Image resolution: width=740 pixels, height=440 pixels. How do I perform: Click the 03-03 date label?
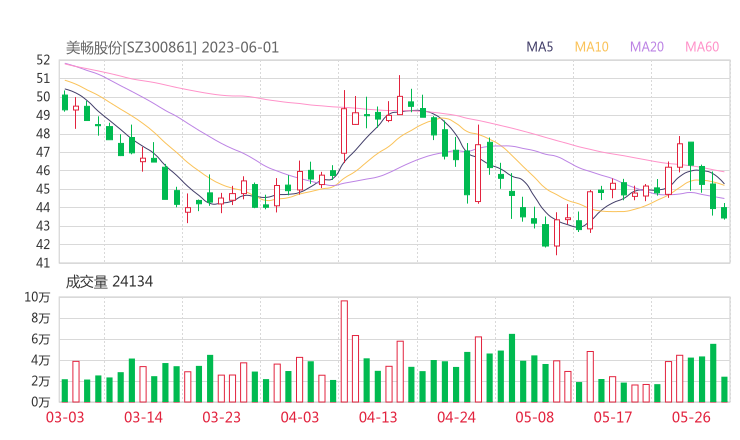(x=65, y=417)
